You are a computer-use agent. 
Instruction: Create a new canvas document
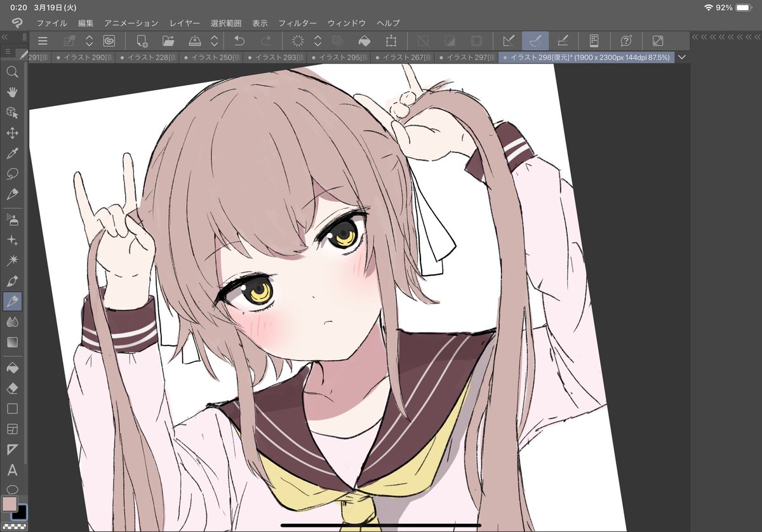point(142,41)
